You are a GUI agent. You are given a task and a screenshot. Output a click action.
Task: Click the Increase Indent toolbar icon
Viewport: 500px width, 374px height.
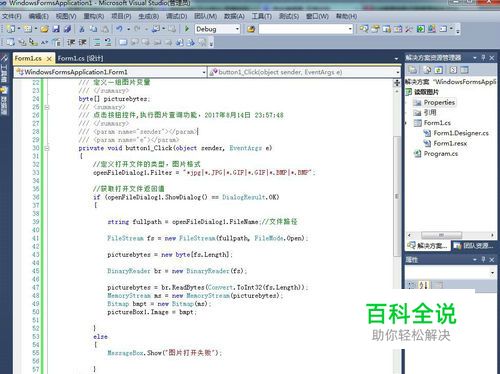coord(82,42)
